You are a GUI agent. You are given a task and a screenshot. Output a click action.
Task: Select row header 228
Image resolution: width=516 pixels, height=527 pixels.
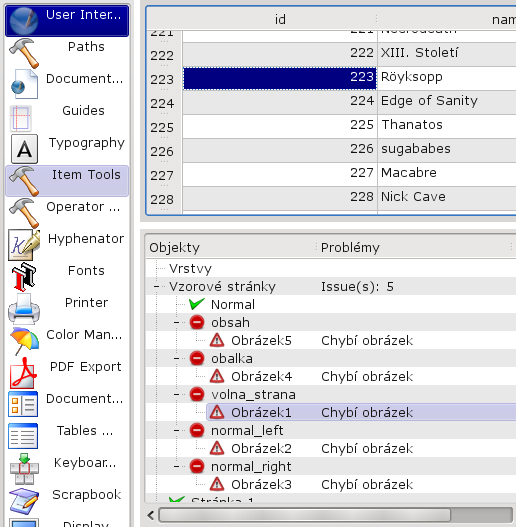click(x=164, y=199)
